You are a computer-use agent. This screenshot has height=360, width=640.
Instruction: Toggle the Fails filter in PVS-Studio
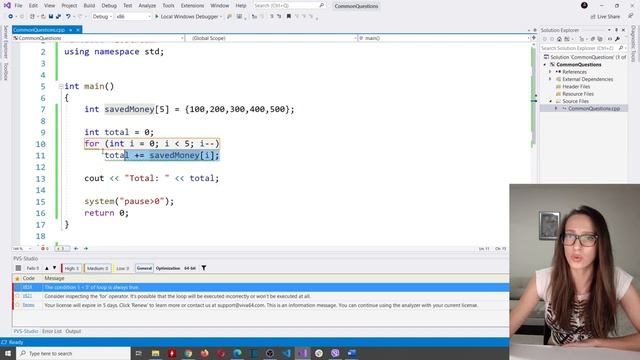(x=32, y=268)
